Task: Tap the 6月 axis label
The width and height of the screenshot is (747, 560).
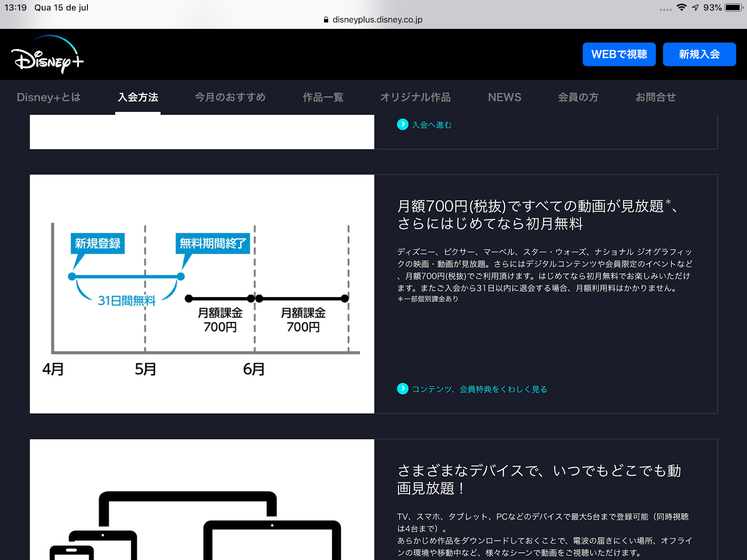Action: 254,369
